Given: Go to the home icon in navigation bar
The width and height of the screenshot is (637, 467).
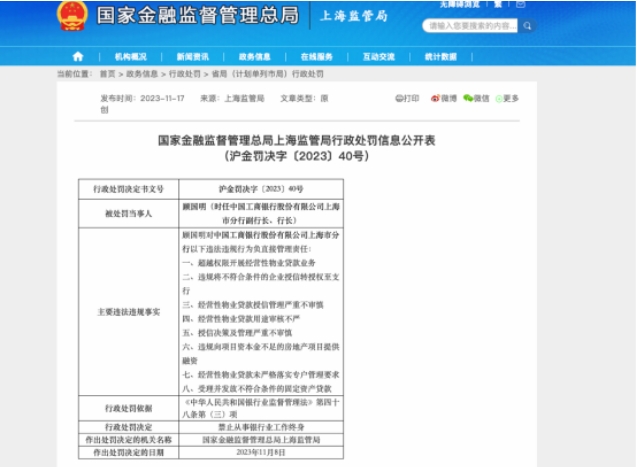Looking at the screenshot, I should [x=78, y=56].
